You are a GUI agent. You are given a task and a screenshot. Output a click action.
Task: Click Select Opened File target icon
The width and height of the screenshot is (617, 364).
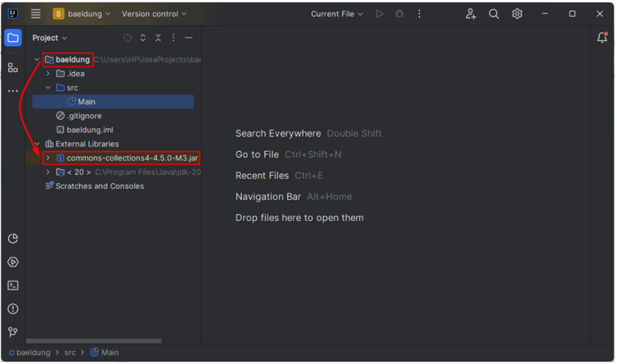pyautogui.click(x=127, y=38)
